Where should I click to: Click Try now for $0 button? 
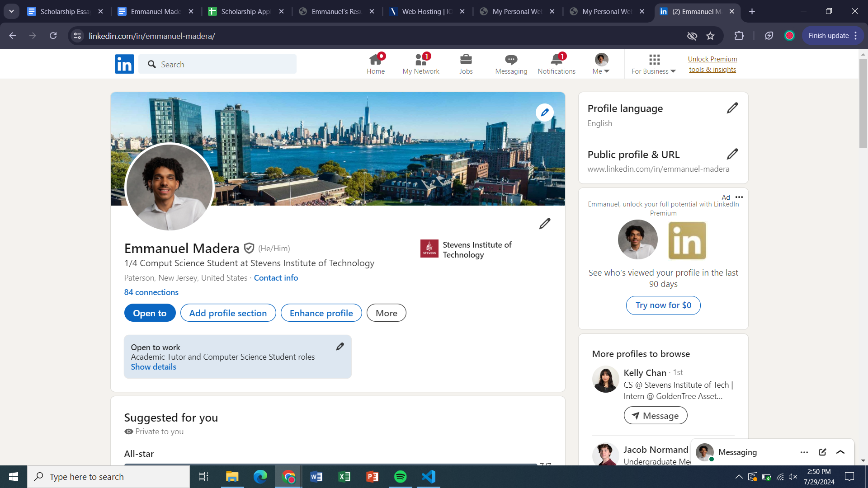(x=663, y=305)
